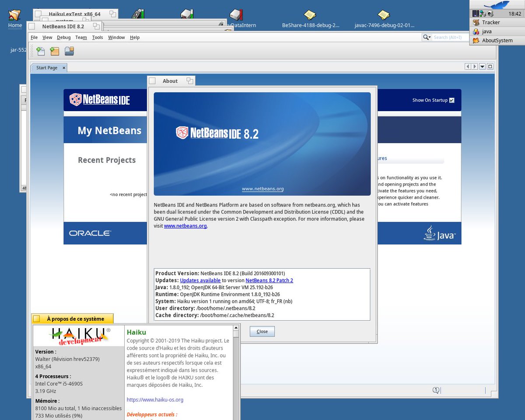This screenshot has height=420, width=525.
Task: Click the Search field in the NetBeans toolbar
Action: pos(448,37)
